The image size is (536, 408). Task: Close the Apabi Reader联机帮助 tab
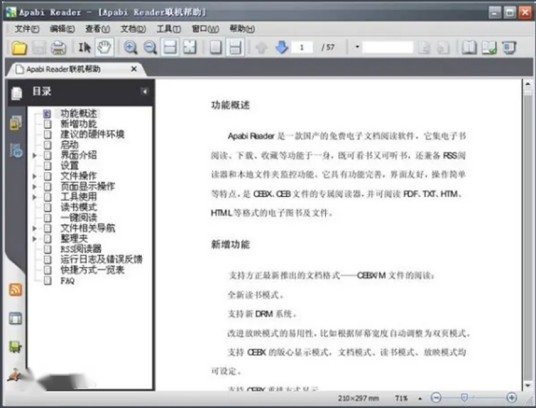[x=134, y=69]
